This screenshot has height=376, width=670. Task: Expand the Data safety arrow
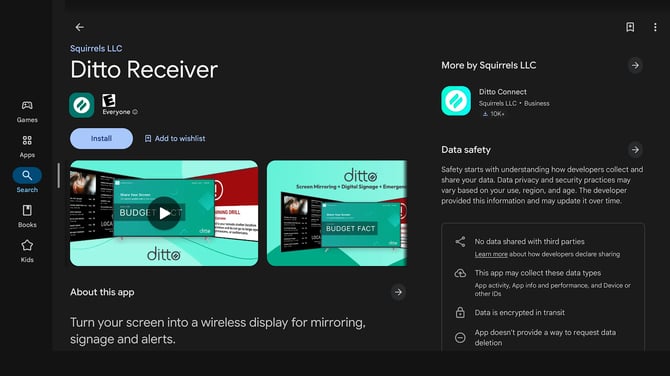pos(635,150)
